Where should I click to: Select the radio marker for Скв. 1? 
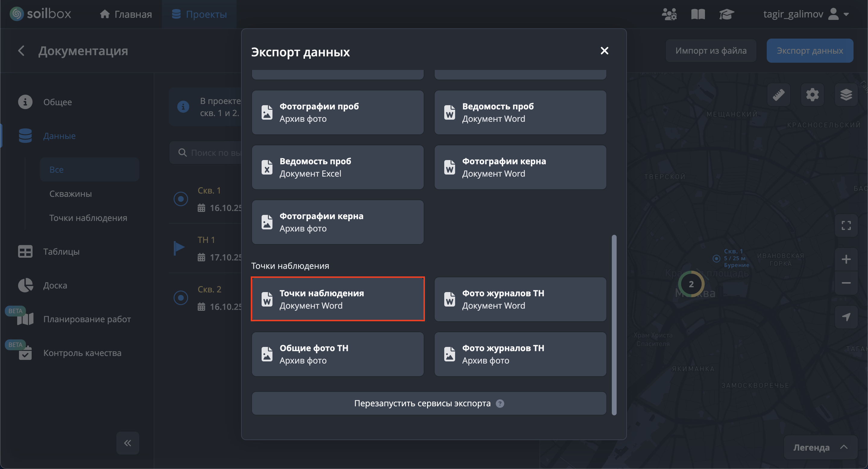coord(181,199)
